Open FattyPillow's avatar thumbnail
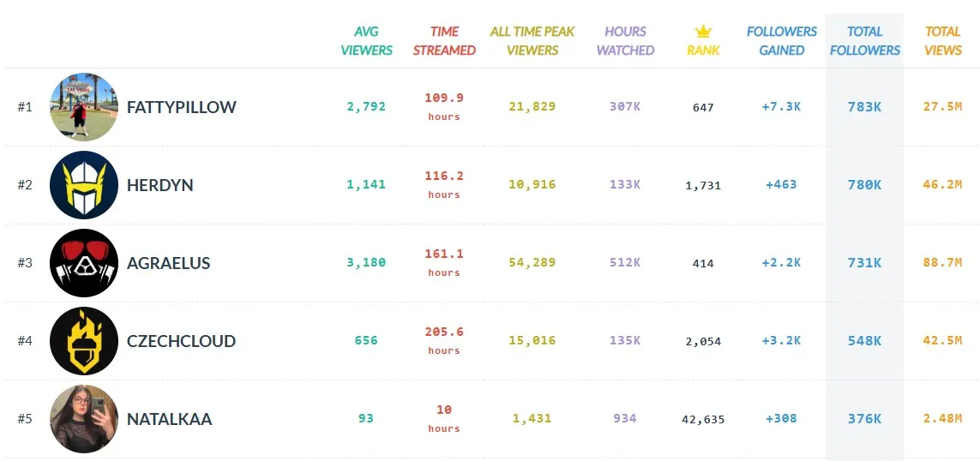This screenshot has width=980, height=461. 84,107
